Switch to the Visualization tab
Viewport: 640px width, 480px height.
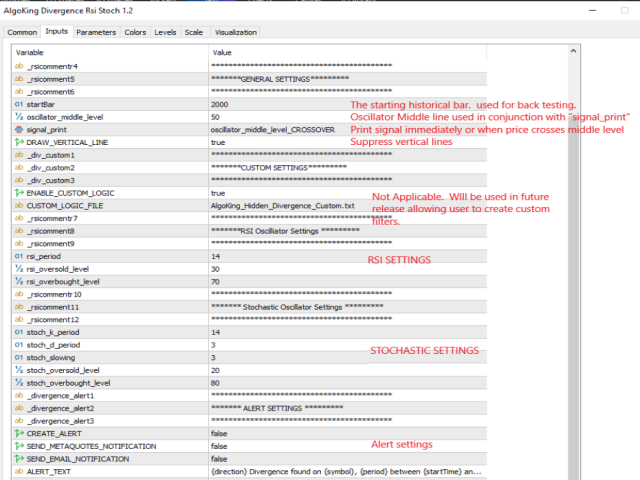click(236, 32)
